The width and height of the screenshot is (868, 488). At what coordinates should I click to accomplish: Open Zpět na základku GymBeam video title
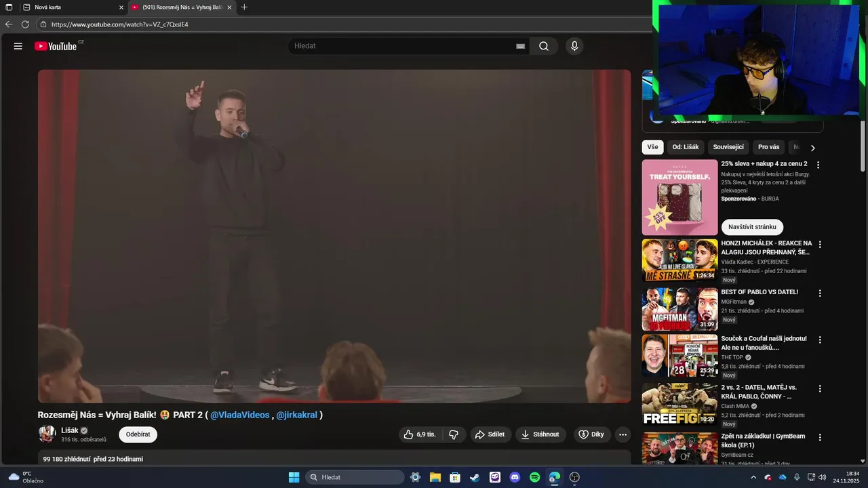tap(763, 440)
